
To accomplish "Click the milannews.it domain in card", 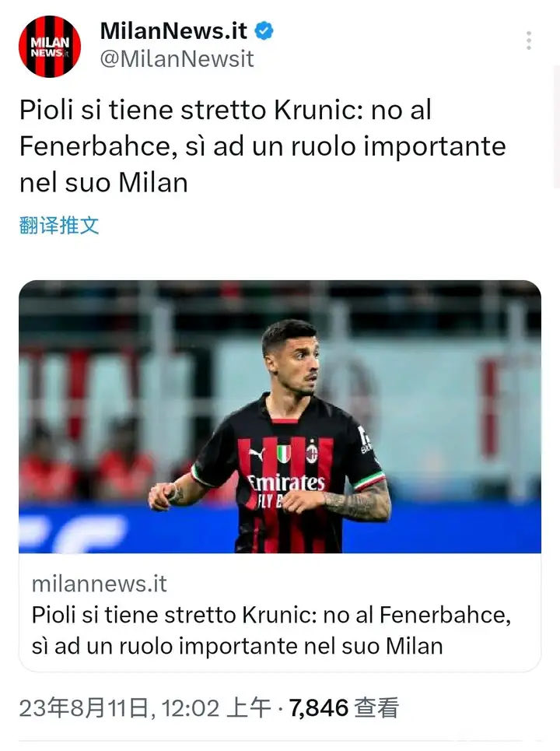I will [x=99, y=584].
